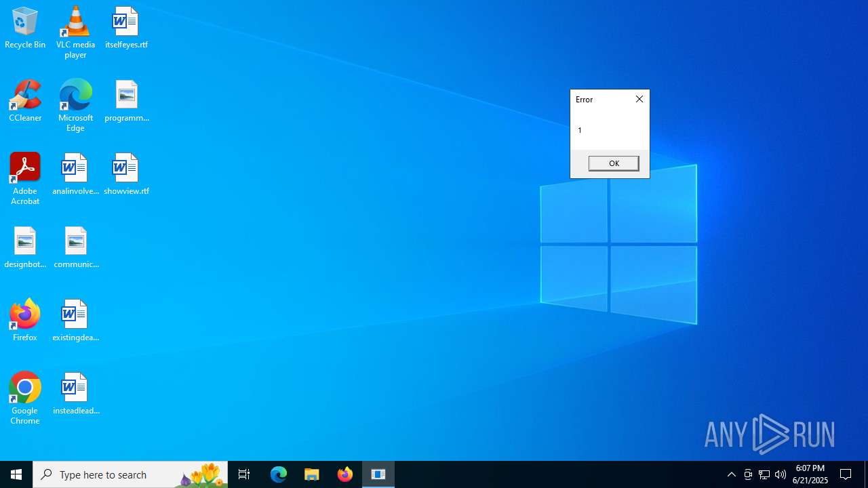Select the CCleaner desktop shortcut
This screenshot has width=868, height=488.
click(25, 102)
